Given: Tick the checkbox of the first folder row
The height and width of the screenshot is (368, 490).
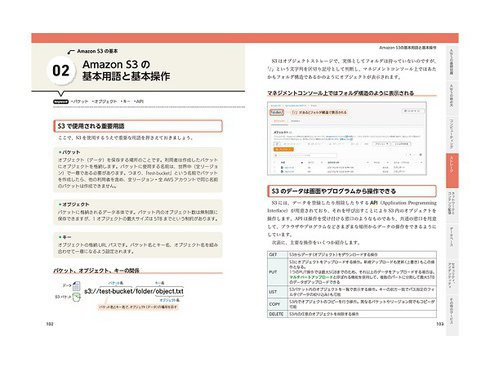Looking at the screenshot, I should coord(275,167).
